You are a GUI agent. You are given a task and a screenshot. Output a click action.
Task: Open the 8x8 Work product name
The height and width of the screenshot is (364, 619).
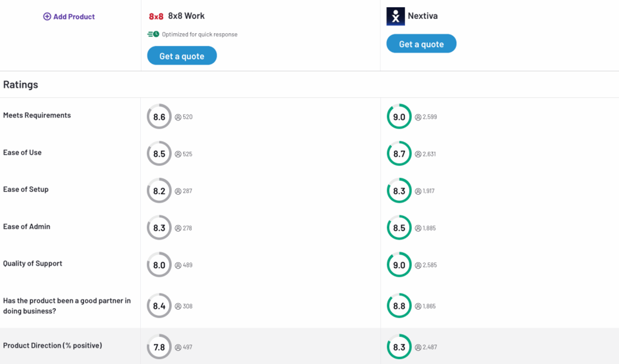(x=186, y=16)
